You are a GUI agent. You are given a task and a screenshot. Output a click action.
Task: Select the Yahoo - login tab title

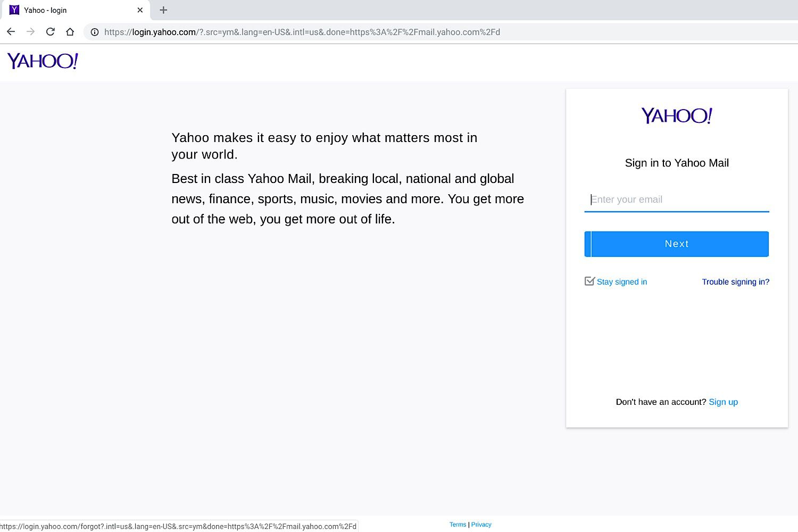pos(45,10)
